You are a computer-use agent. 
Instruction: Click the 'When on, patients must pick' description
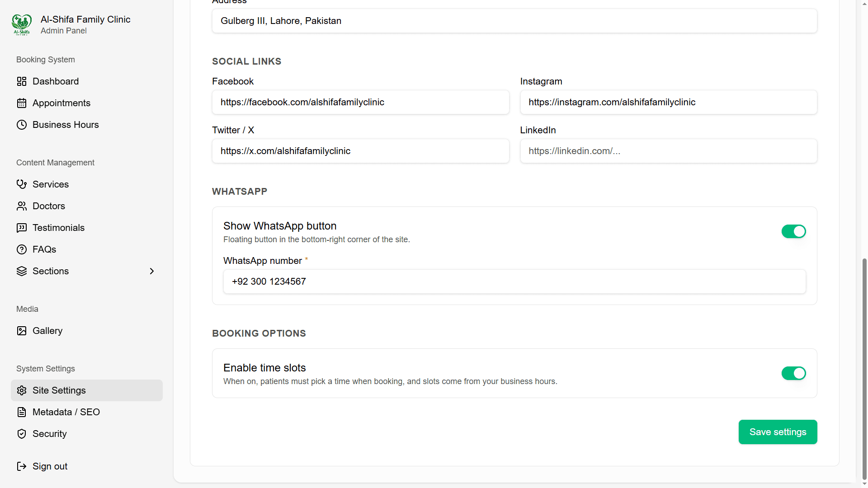coord(390,381)
